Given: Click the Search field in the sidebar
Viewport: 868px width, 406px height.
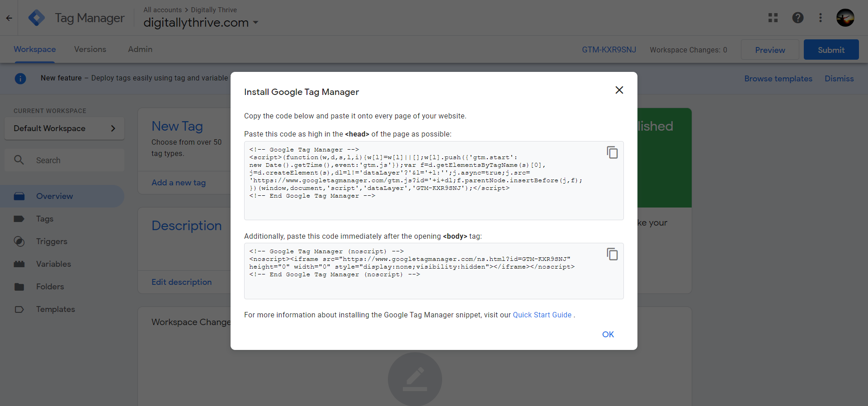Looking at the screenshot, I should click(x=64, y=160).
